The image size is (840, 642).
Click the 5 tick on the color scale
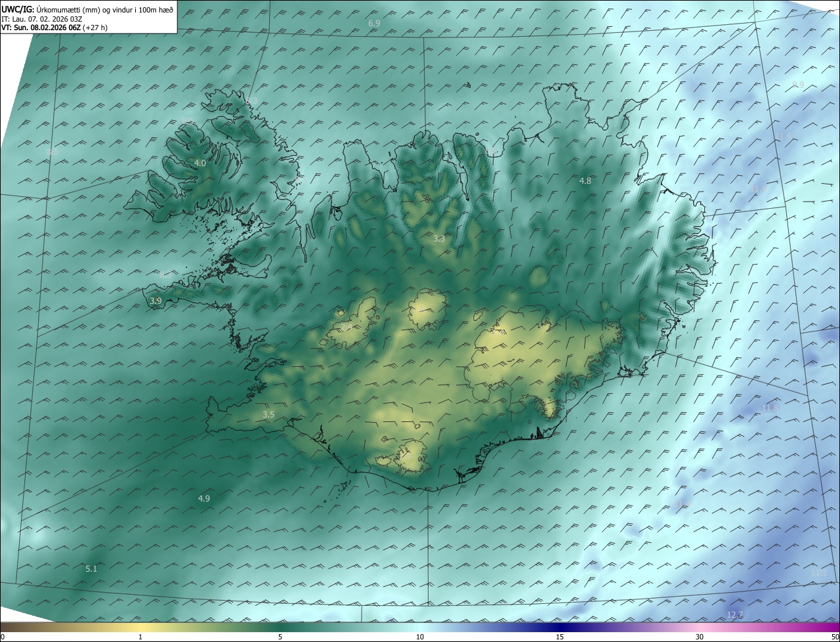[x=280, y=637]
